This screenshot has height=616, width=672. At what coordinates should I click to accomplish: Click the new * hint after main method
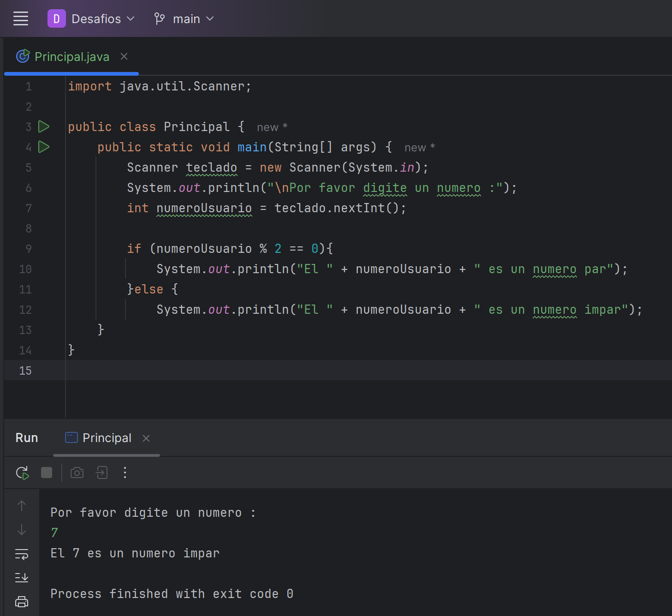pyautogui.click(x=420, y=148)
